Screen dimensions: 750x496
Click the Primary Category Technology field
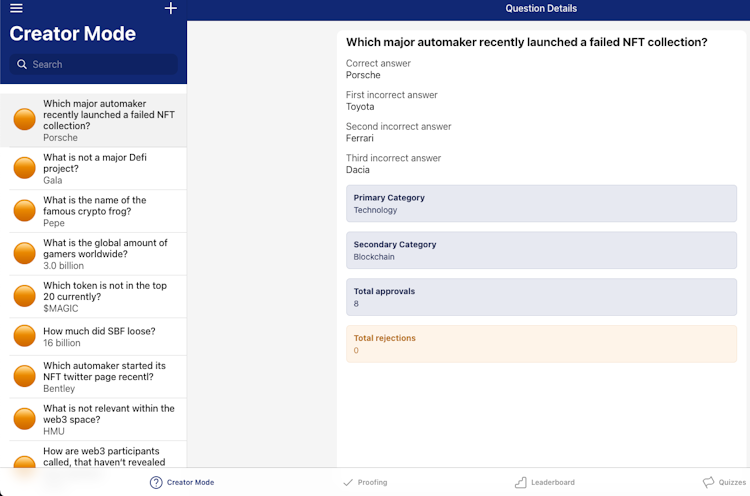coord(541,203)
